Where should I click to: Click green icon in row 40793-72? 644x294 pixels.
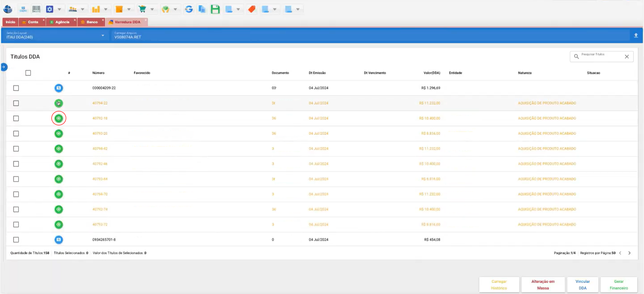coord(59,224)
